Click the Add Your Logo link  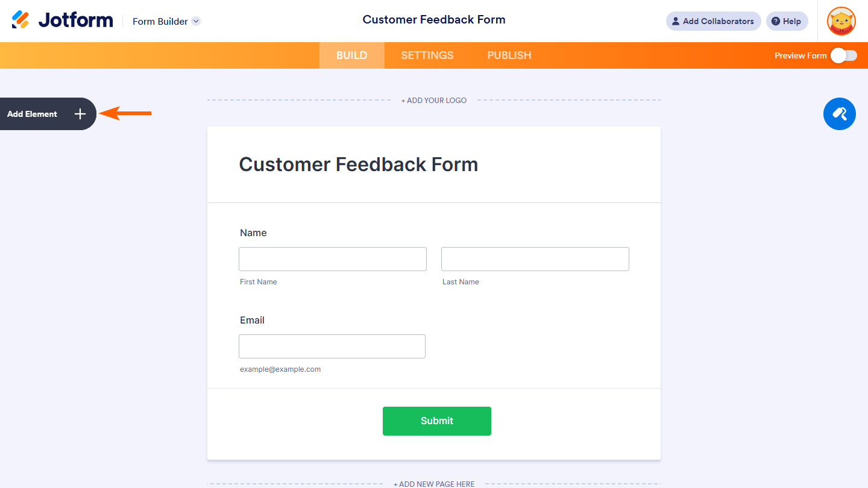coord(434,101)
